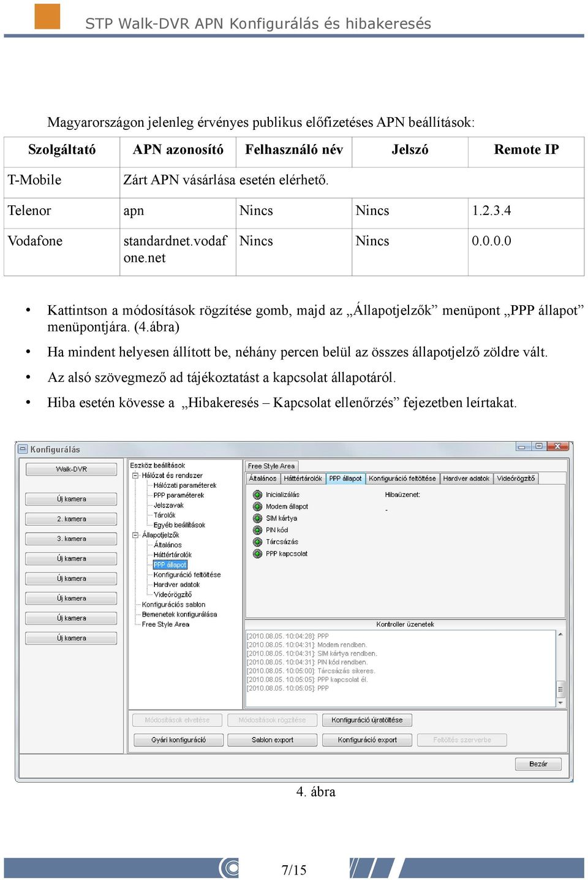Select the Free Style Area tree item
This screenshot has width=588, height=880.
(x=165, y=624)
